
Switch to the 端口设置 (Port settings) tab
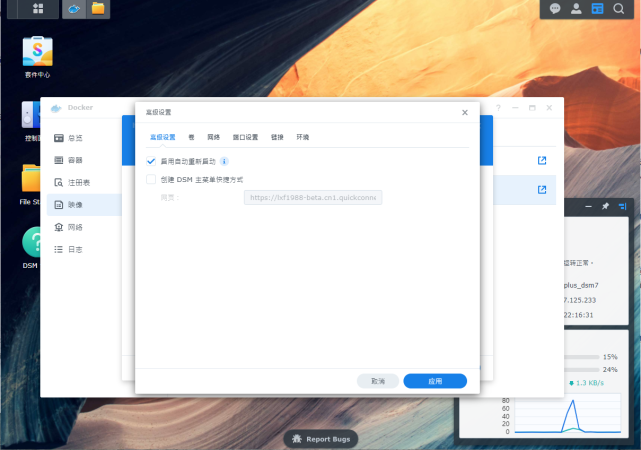point(245,137)
